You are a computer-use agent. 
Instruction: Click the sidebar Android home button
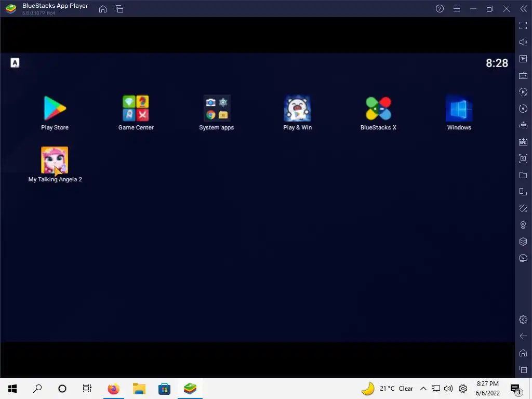[x=523, y=353]
